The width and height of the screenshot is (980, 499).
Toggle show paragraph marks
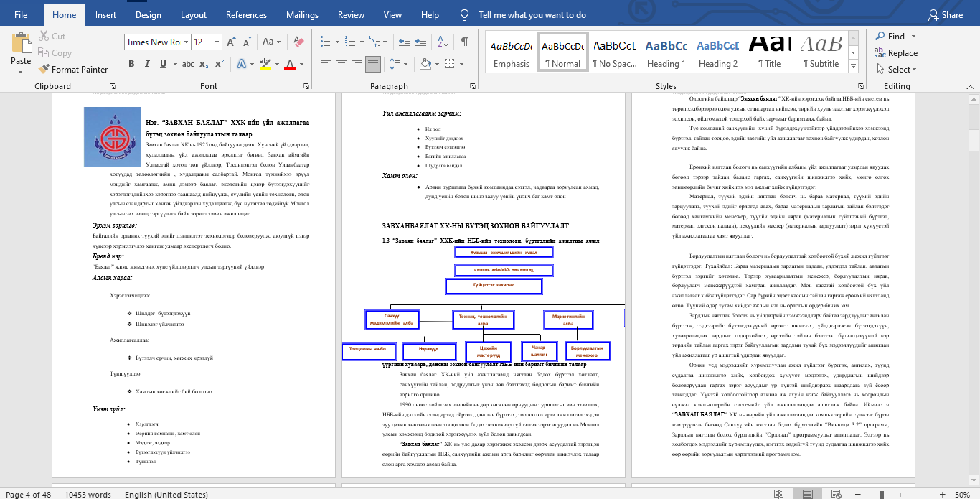(465, 42)
